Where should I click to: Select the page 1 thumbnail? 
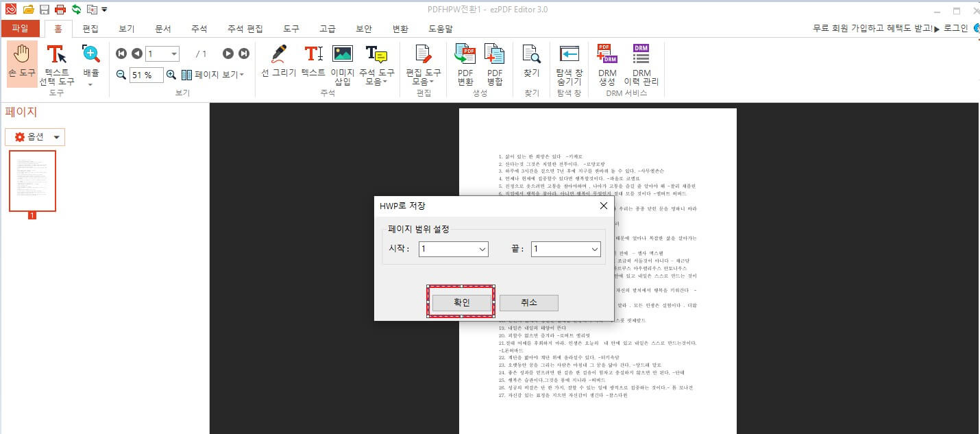[x=32, y=180]
